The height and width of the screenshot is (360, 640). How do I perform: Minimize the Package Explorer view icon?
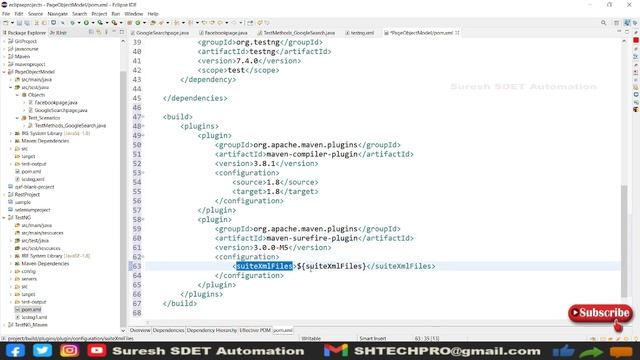pyautogui.click(x=114, y=32)
